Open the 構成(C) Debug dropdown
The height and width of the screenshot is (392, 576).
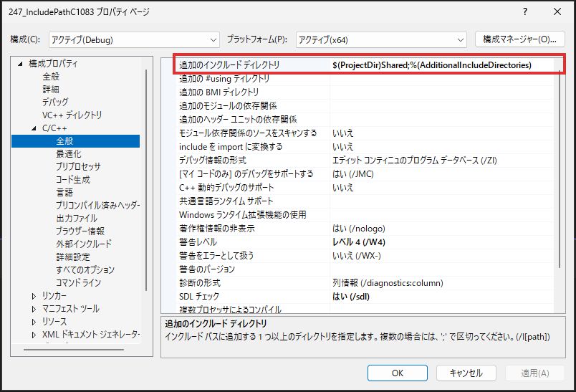click(x=134, y=39)
